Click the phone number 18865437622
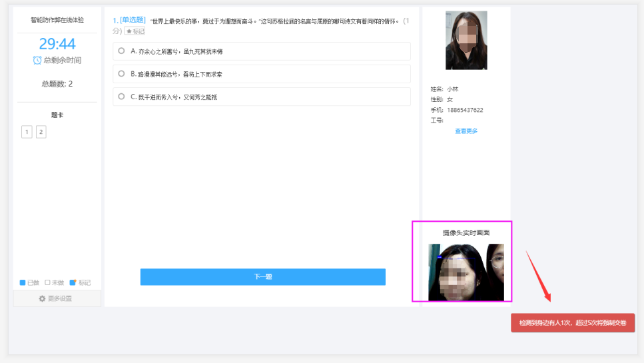644x363 pixels. [x=465, y=110]
